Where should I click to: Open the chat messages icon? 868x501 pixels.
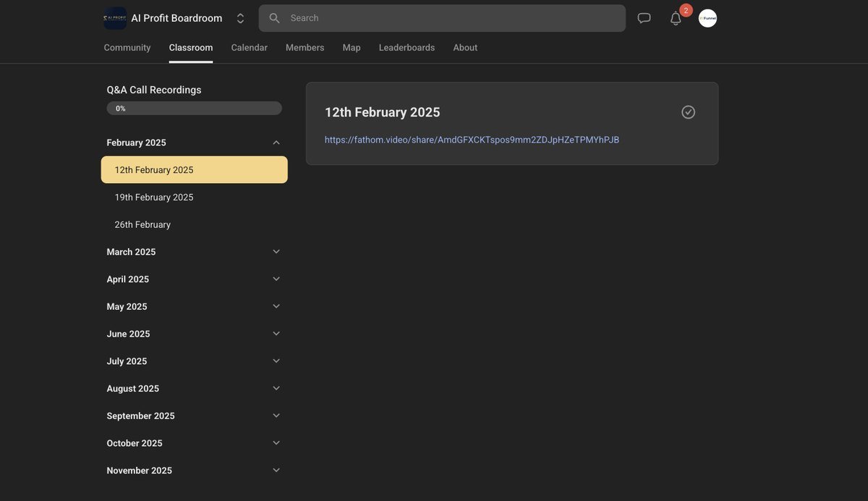click(644, 18)
